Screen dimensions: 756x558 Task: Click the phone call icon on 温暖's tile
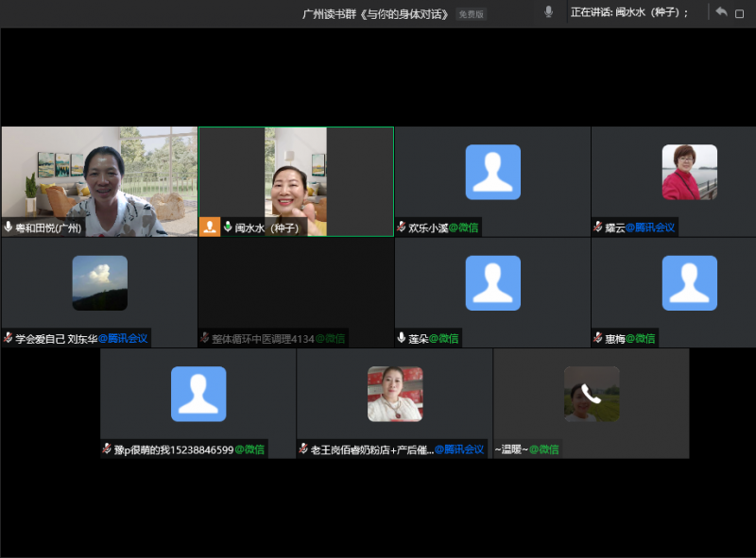point(592,394)
